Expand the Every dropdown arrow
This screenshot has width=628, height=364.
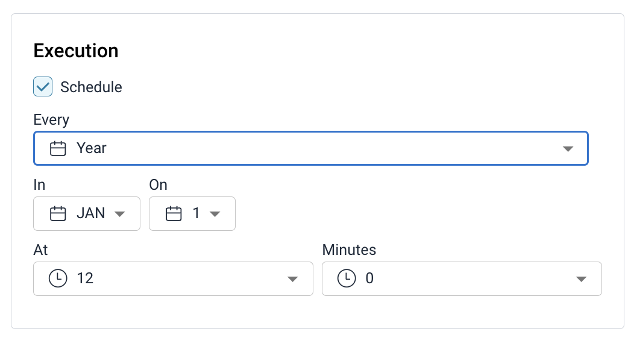(x=568, y=149)
